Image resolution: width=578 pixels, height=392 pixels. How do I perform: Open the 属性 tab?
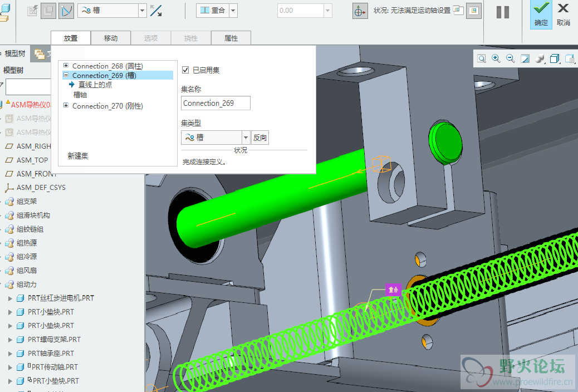tap(231, 38)
